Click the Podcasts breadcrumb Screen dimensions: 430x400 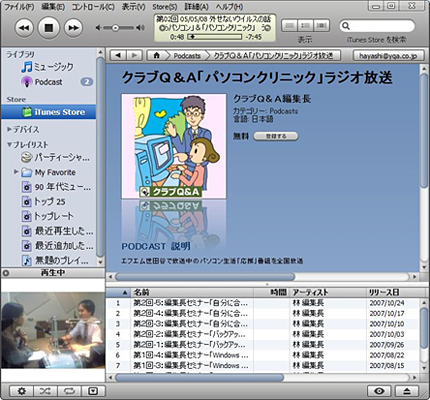(187, 56)
